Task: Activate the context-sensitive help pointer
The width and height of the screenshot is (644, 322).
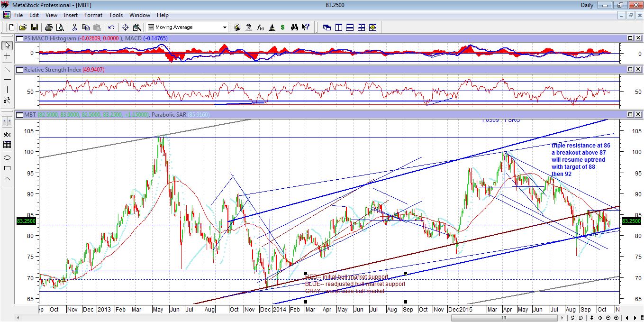Action: [305, 27]
